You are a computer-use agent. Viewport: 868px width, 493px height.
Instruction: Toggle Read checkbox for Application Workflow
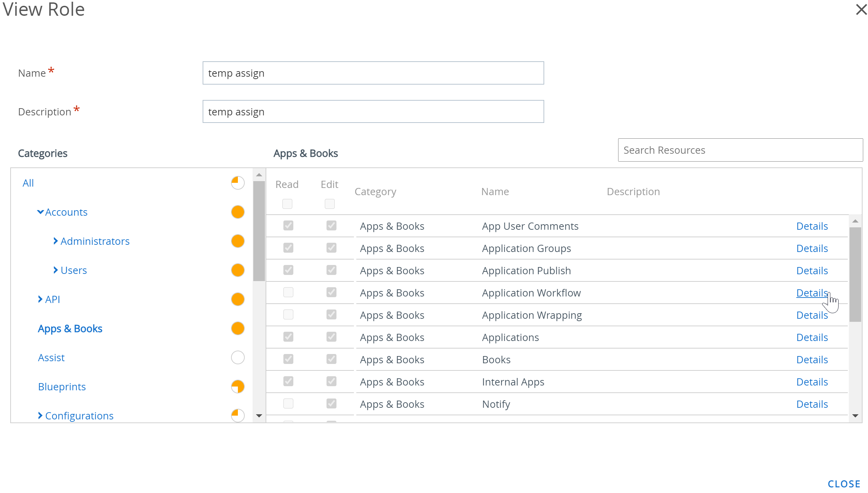click(288, 293)
